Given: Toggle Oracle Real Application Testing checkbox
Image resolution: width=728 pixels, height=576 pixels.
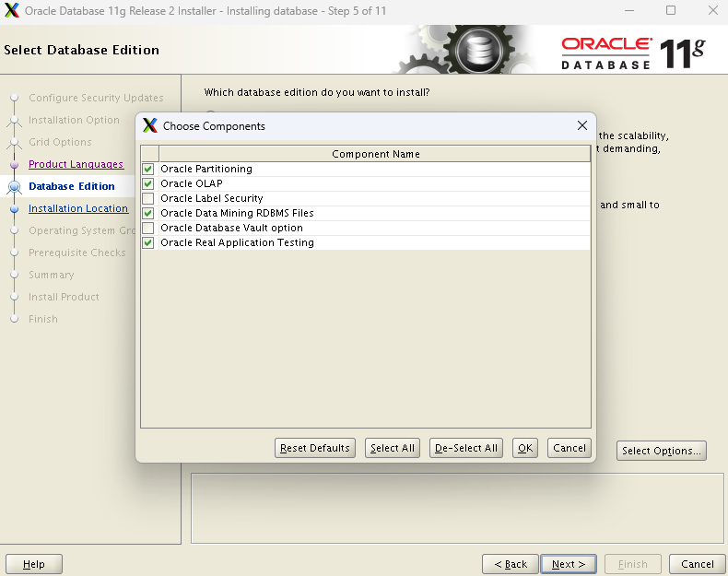Looking at the screenshot, I should click(148, 242).
